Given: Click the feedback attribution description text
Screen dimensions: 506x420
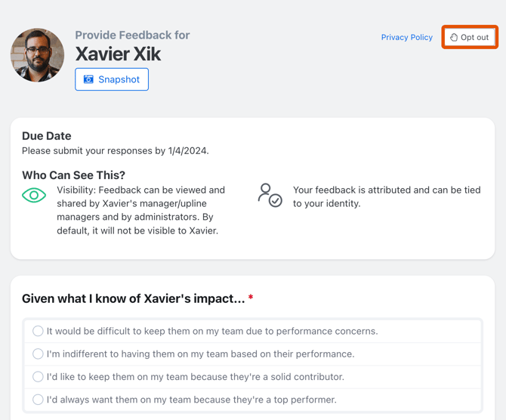Looking at the screenshot, I should pos(387,196).
